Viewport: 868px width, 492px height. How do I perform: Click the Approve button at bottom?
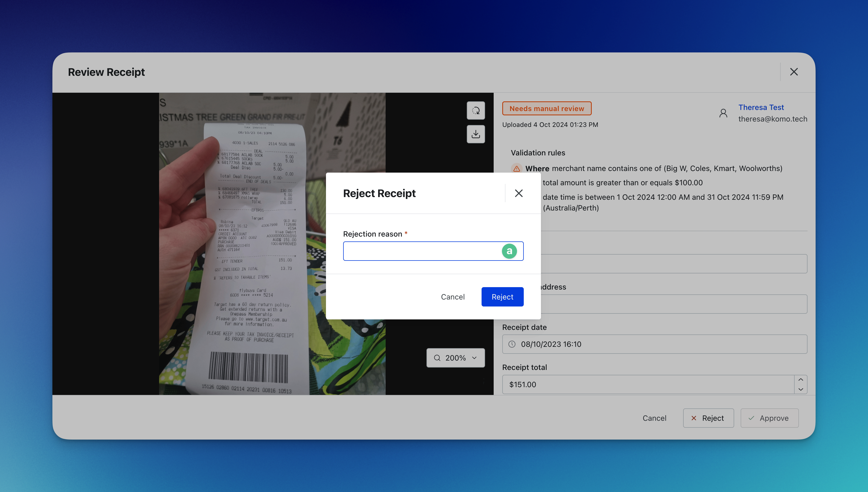pyautogui.click(x=769, y=418)
